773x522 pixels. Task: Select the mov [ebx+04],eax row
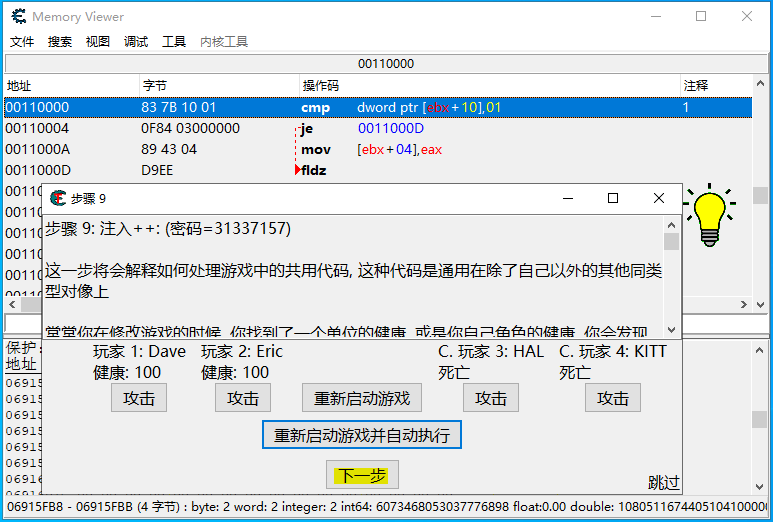click(378, 150)
